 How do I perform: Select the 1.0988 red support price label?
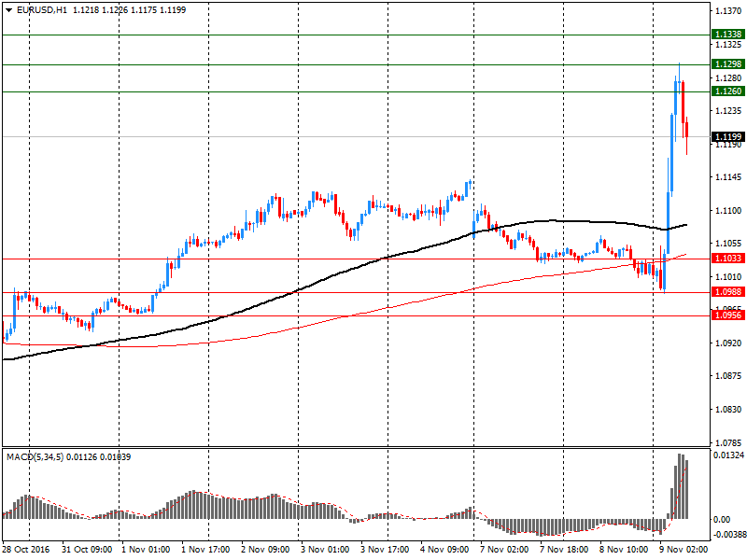tap(727, 292)
